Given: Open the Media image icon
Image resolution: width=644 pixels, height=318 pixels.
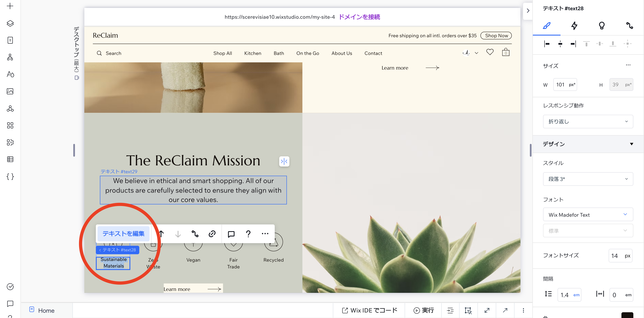Looking at the screenshot, I should (x=10, y=91).
